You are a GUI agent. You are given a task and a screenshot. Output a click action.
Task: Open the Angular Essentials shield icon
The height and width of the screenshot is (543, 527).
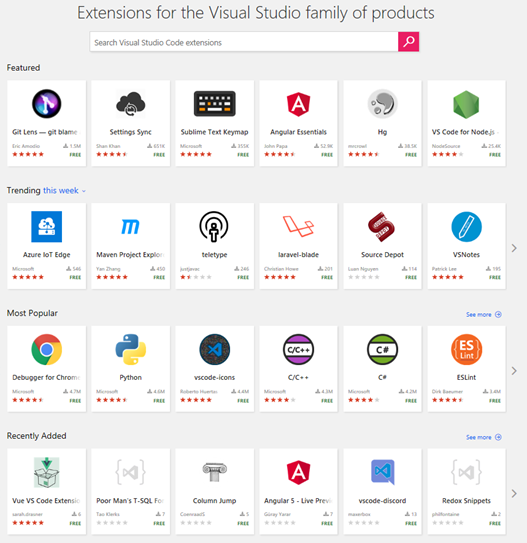298,104
